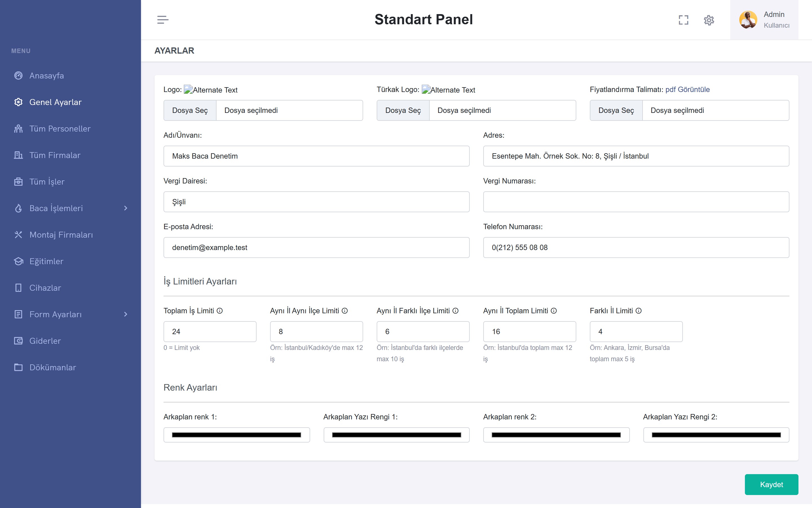Viewport: 812px width, 508px height.
Task: Open the settings gear in header
Action: click(709, 20)
